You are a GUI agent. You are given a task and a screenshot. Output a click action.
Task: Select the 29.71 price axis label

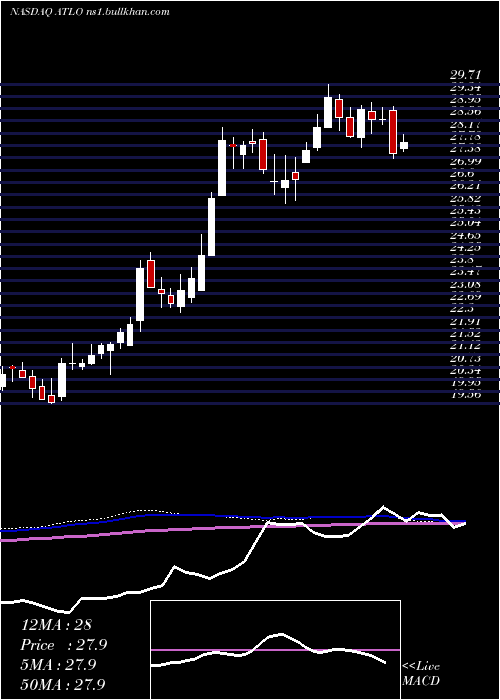point(465,76)
